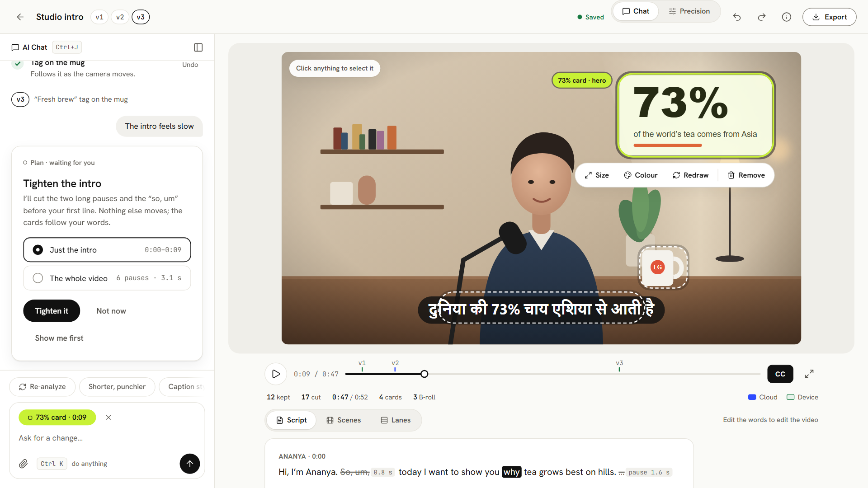Viewport: 868px width, 488px height.
Task: Open the Lanes tab
Action: coord(396,420)
